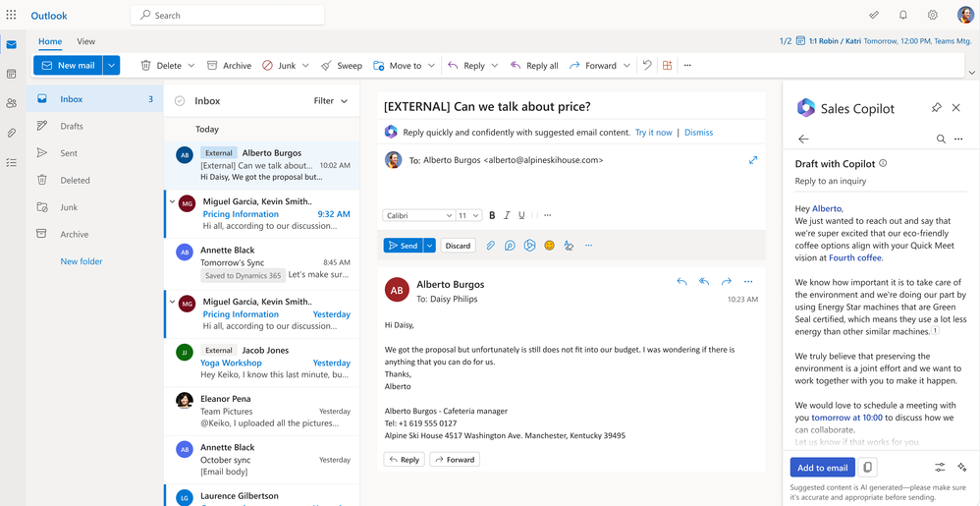Open Forward dropdown arrow in ribbon
The width and height of the screenshot is (980, 506).
point(626,65)
